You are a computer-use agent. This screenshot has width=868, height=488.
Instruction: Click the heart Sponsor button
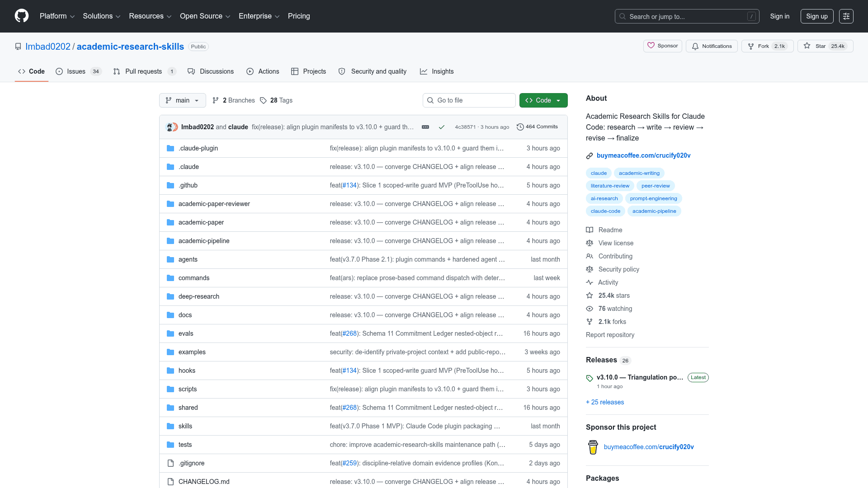click(662, 46)
